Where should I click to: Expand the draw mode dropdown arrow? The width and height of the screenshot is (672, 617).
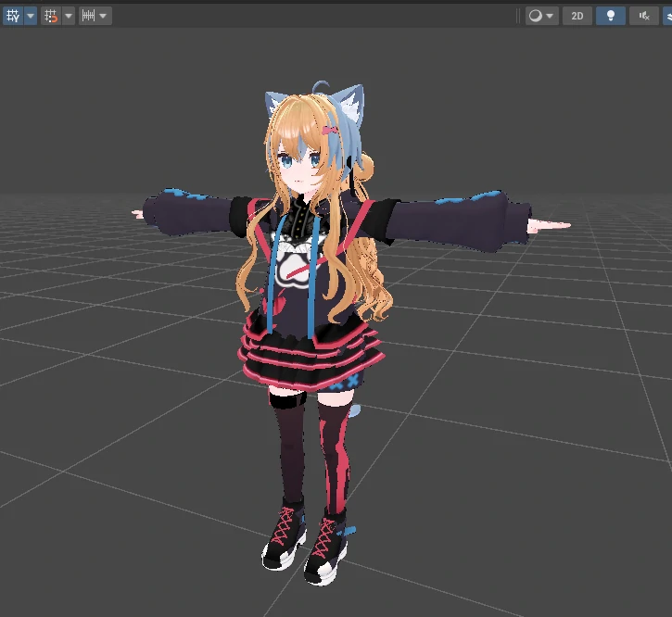(551, 16)
